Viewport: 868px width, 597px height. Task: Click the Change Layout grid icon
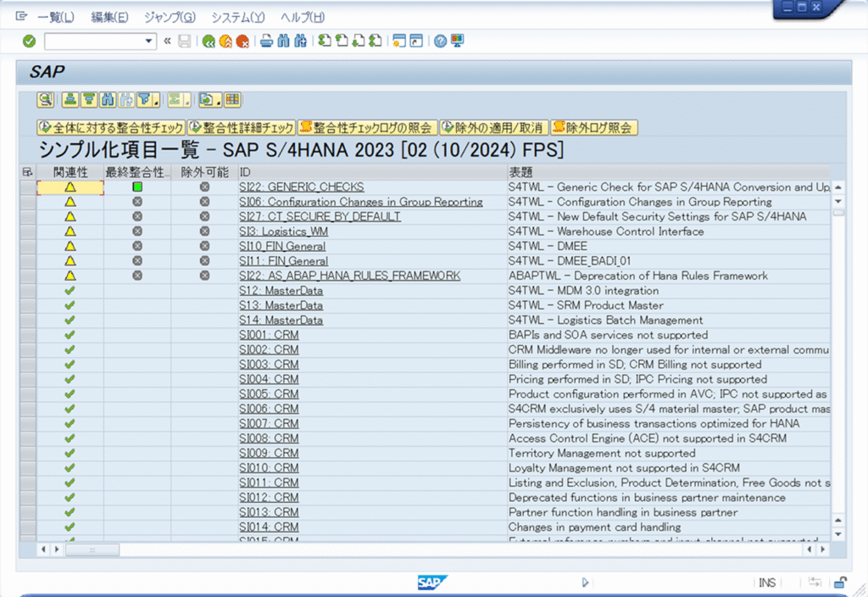tap(232, 100)
